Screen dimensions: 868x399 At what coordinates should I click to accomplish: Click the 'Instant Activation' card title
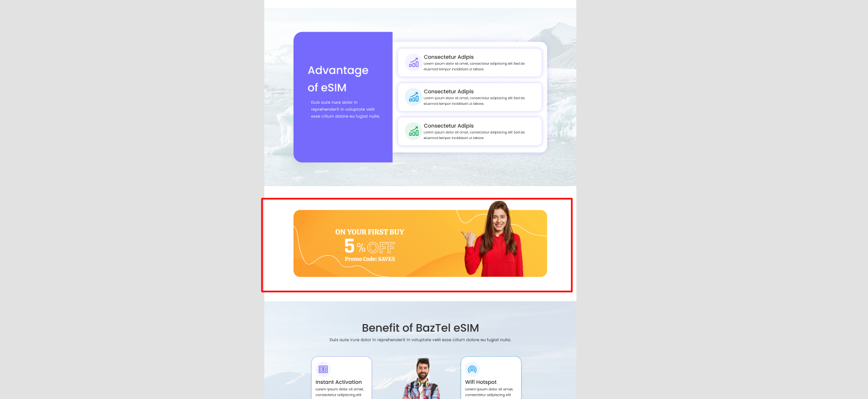[339, 382]
